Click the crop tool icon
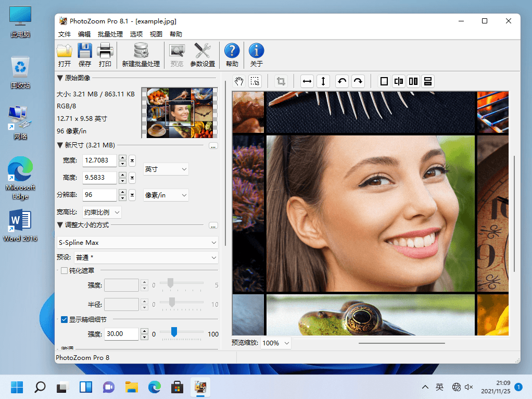Image resolution: width=532 pixels, height=399 pixels. (x=281, y=81)
